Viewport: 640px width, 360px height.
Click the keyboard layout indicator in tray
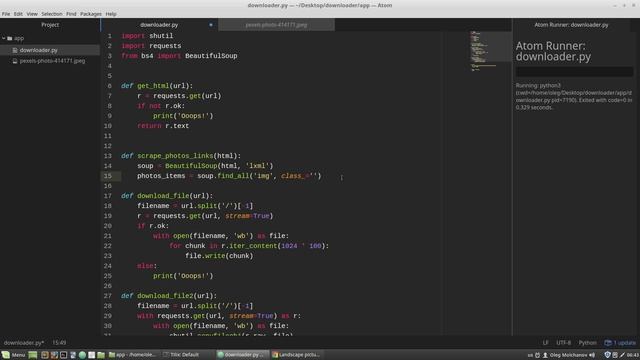pos(530,355)
